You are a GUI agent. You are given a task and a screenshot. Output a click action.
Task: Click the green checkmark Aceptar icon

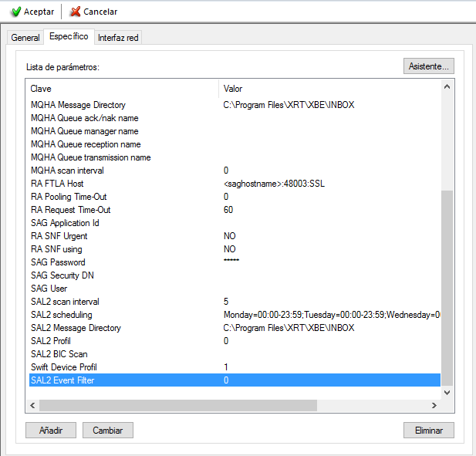click(x=15, y=12)
